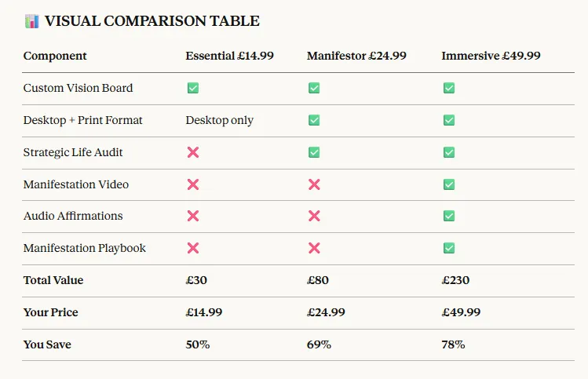Click Essential's green check for Custom Vision Board

193,88
